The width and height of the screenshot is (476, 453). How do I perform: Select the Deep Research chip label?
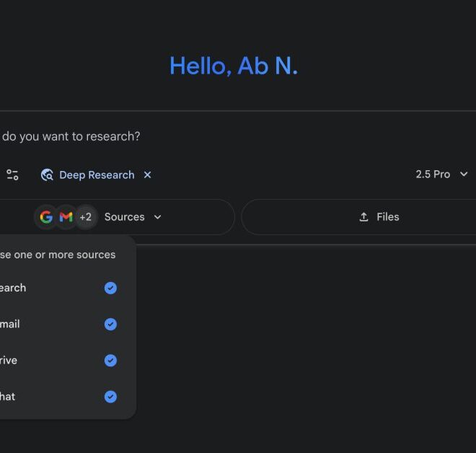(x=97, y=175)
